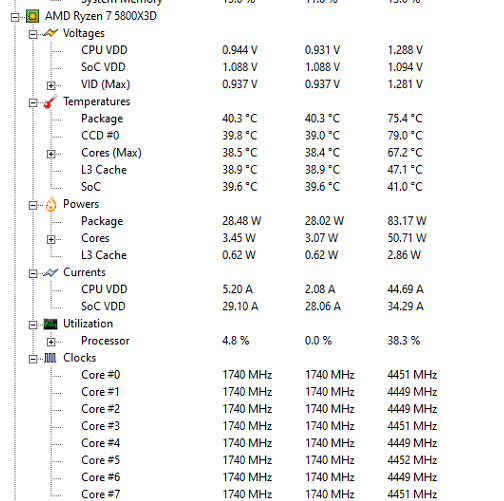Collapse the Powers section
The image size is (504, 501).
tap(33, 205)
